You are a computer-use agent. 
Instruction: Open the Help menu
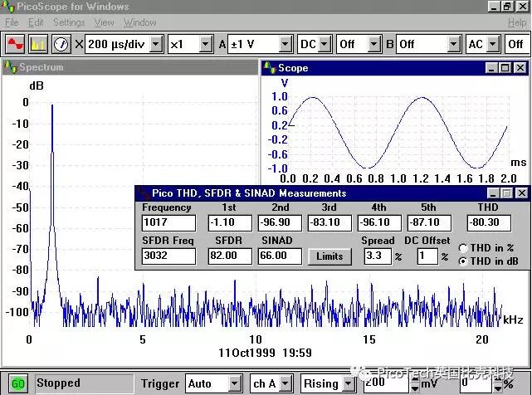point(516,22)
